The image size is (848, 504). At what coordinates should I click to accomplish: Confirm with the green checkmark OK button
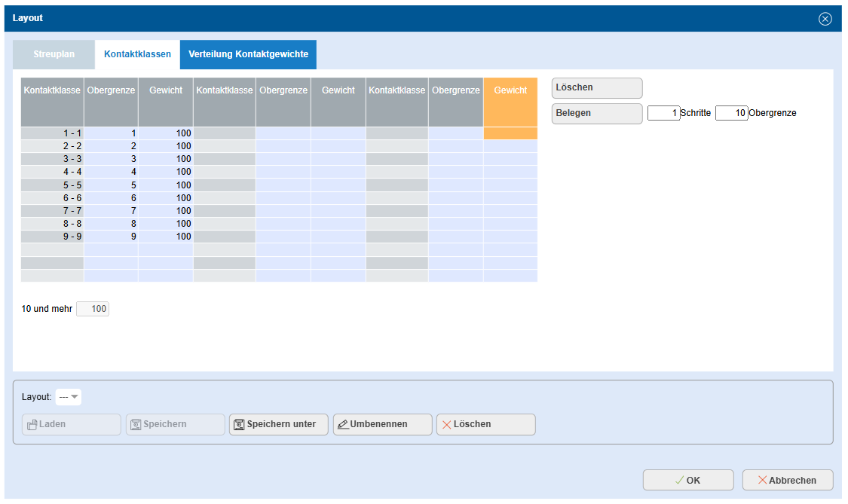click(687, 480)
